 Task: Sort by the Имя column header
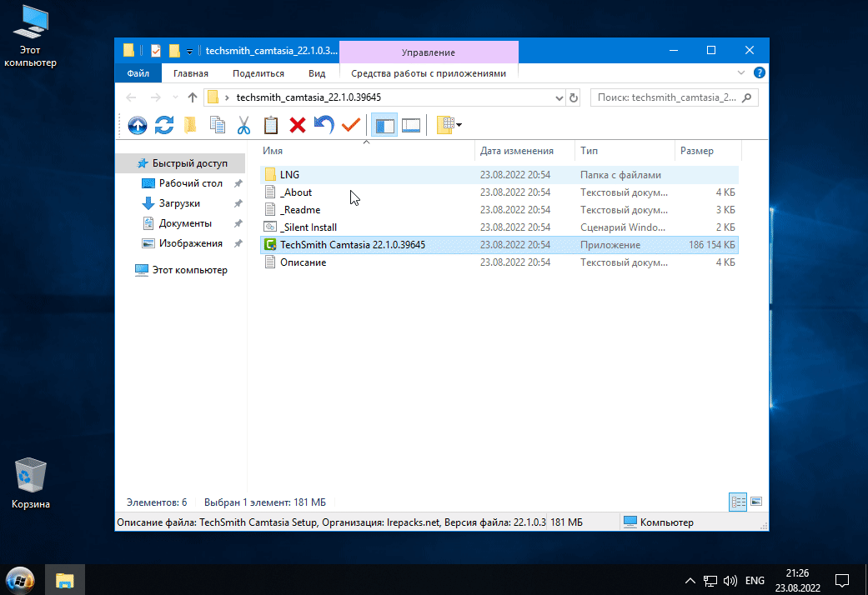pos(367,151)
